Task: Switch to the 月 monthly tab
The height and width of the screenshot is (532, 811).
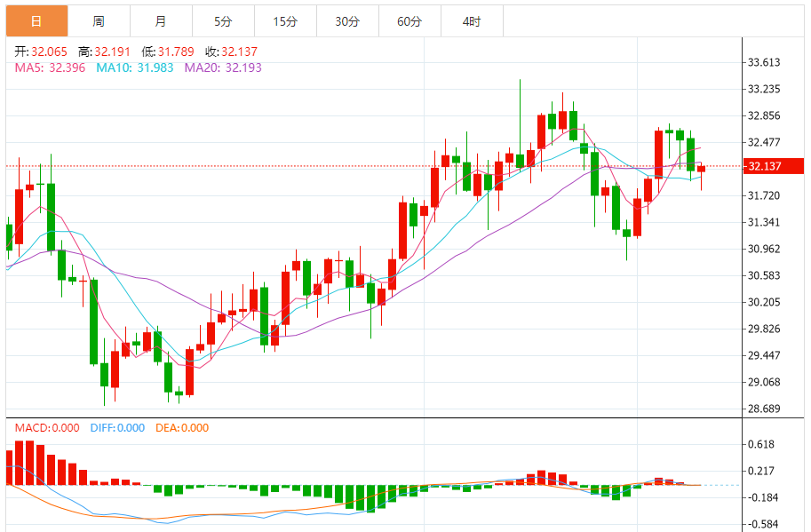Action: (161, 21)
